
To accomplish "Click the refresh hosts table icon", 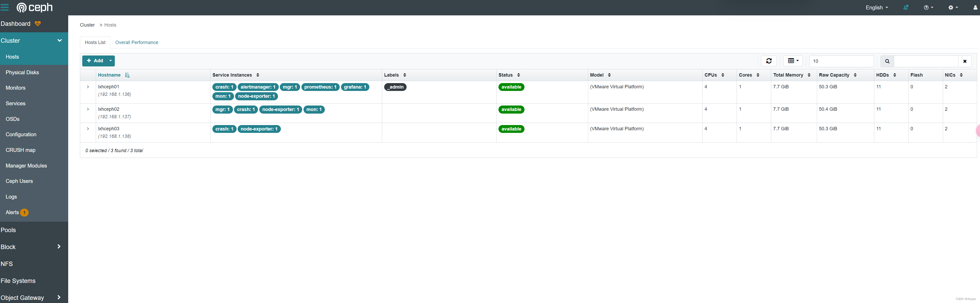I will 768,61.
